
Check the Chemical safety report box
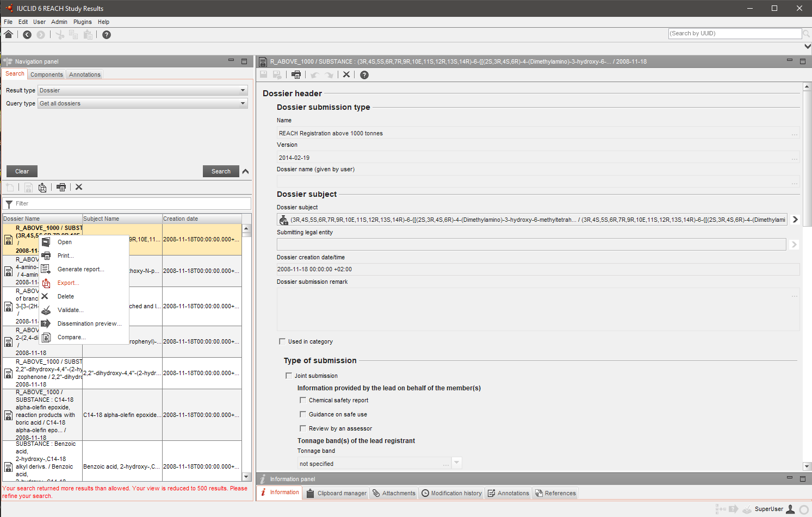303,400
